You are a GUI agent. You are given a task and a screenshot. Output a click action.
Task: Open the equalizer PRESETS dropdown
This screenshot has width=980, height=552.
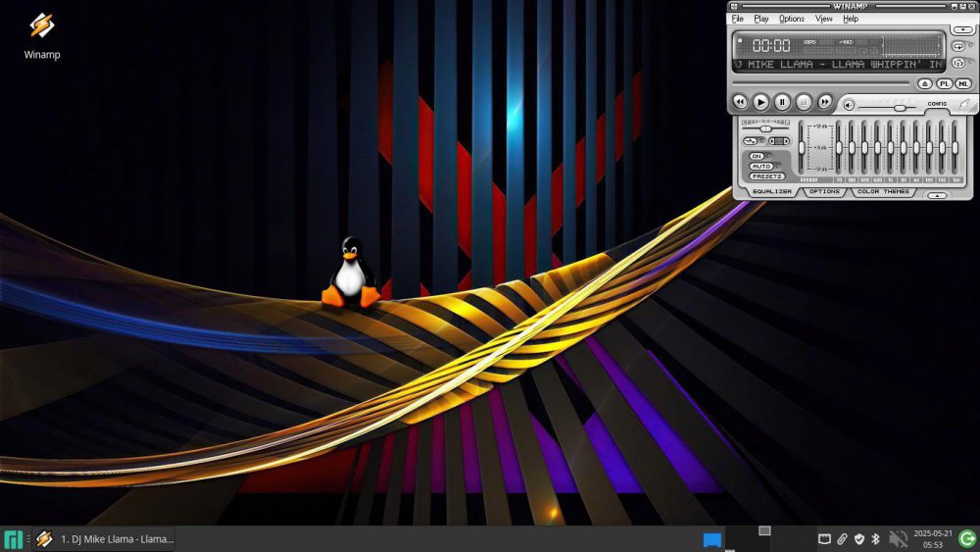point(766,176)
